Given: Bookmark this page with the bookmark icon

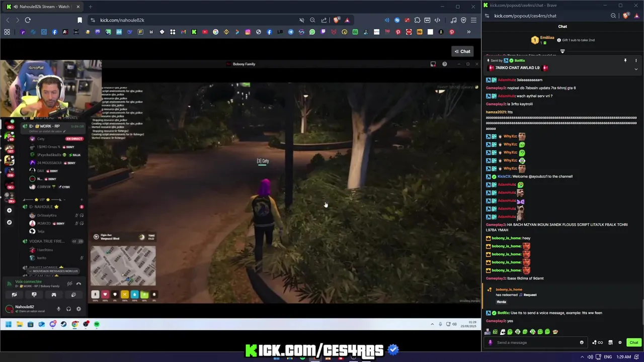Looking at the screenshot, I should pos(79,20).
